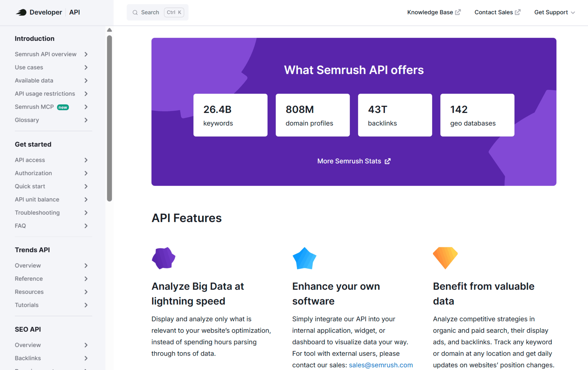This screenshot has width=588, height=370.
Task: Click the 142 geo databases card
Action: coord(477,115)
